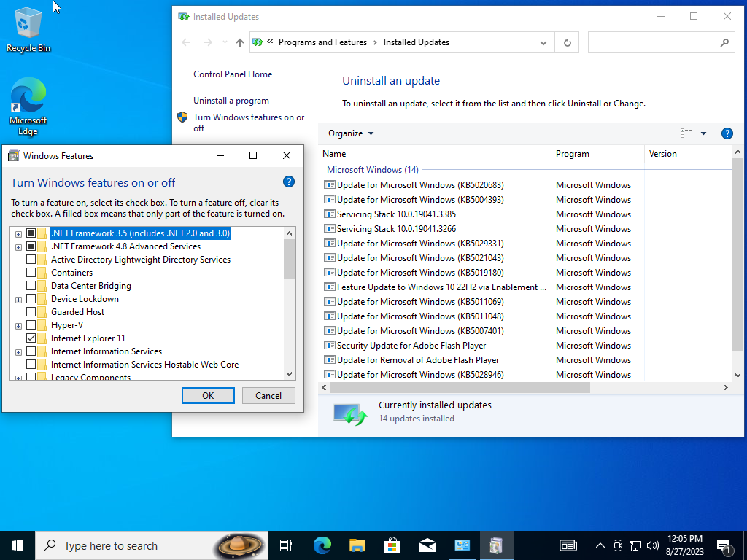
Task: Click the update icon for KB5020683
Action: [329, 184]
